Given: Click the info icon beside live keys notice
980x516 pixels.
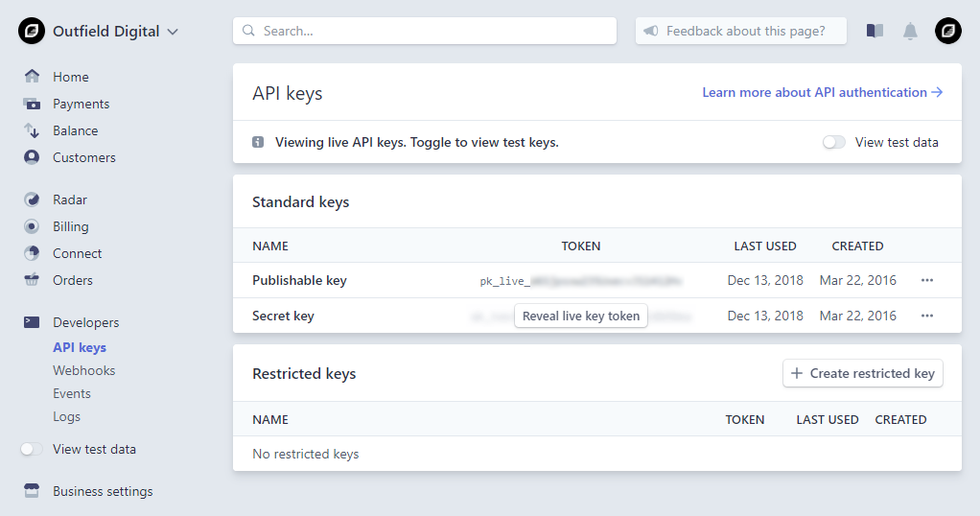Looking at the screenshot, I should pyautogui.click(x=258, y=142).
